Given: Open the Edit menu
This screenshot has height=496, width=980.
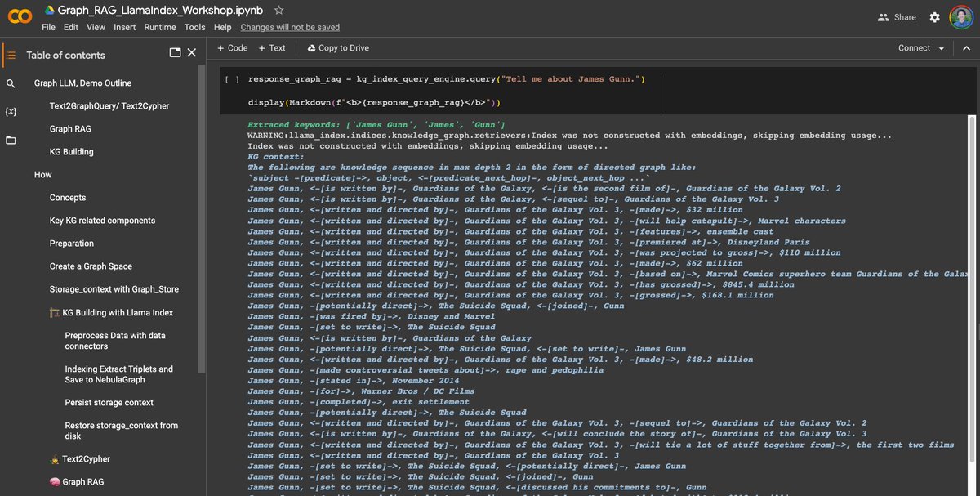Looking at the screenshot, I should [71, 27].
